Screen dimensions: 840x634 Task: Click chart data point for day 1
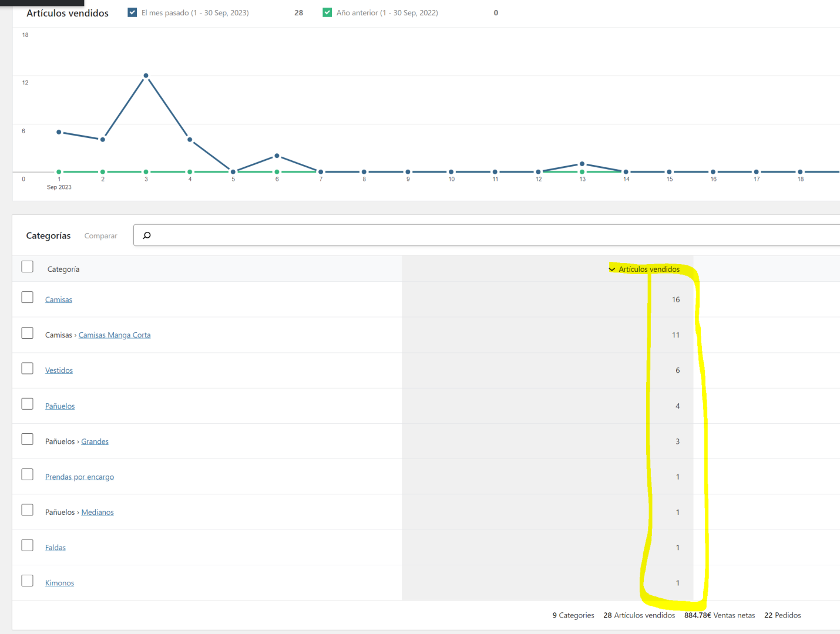click(59, 132)
